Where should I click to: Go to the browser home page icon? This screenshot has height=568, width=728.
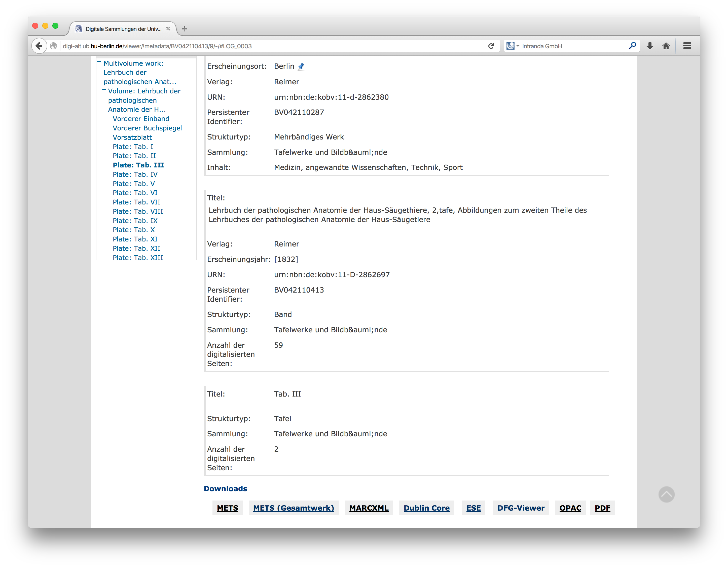[666, 46]
